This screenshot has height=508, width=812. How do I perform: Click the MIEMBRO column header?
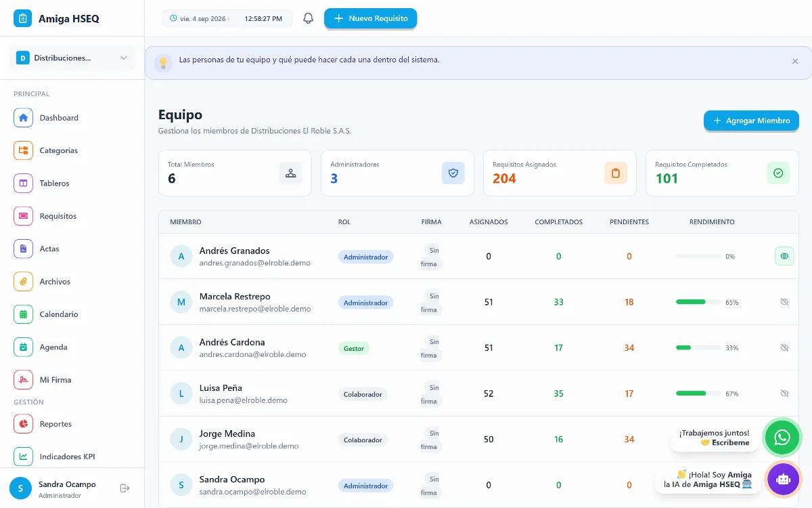(x=186, y=222)
